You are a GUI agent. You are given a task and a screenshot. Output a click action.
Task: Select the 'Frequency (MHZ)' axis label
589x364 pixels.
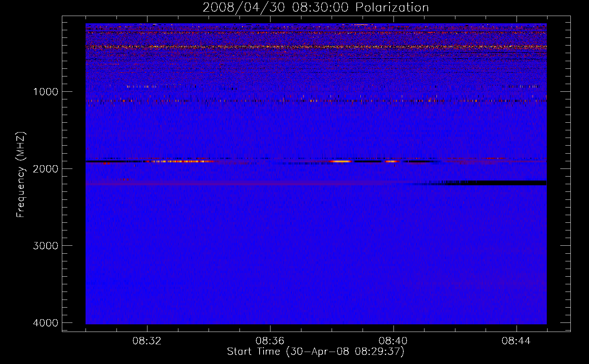21,175
